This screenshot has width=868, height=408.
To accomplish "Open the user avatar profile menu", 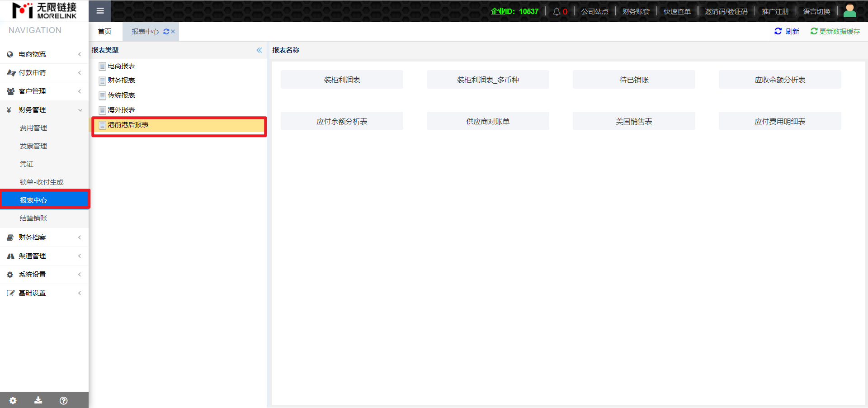I will point(850,11).
